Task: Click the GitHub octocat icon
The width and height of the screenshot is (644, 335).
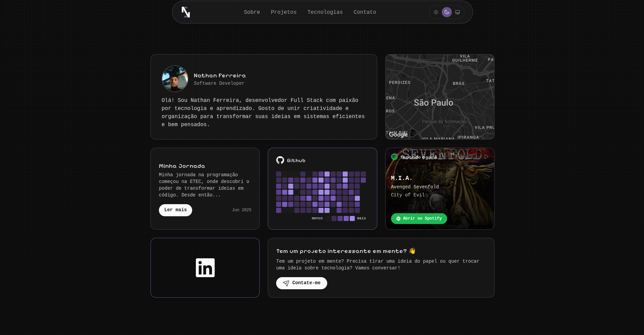Action: (x=280, y=160)
